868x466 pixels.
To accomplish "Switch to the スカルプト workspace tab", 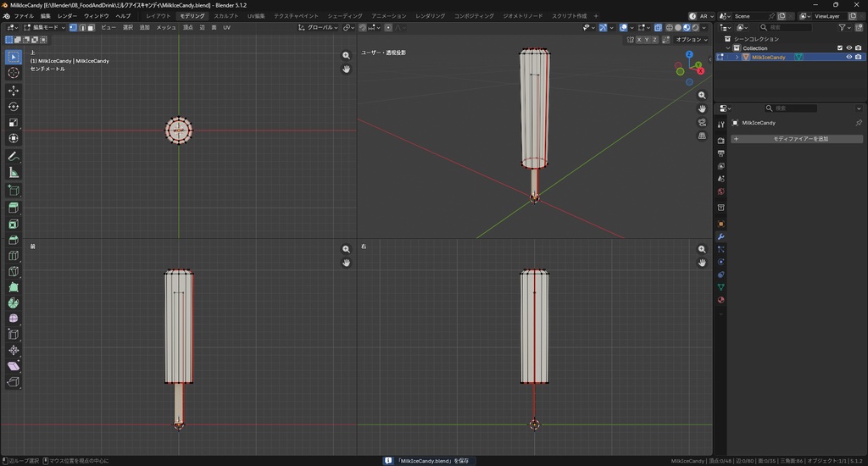I will pyautogui.click(x=225, y=16).
